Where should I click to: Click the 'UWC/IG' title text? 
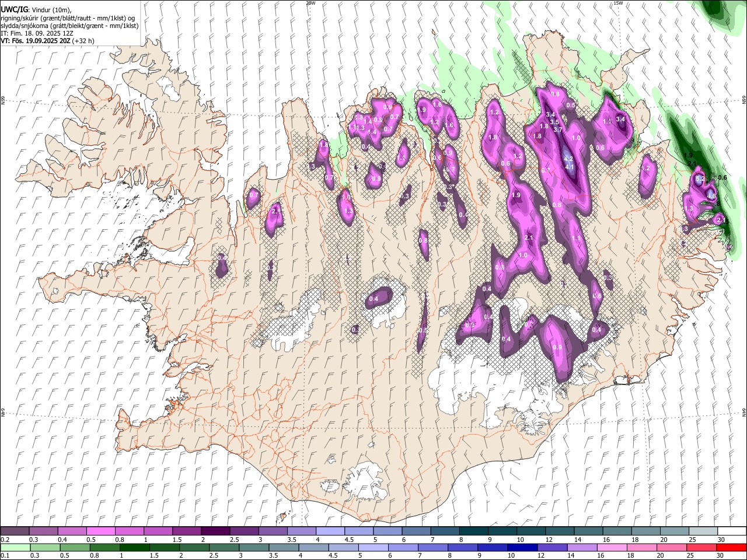(14, 9)
